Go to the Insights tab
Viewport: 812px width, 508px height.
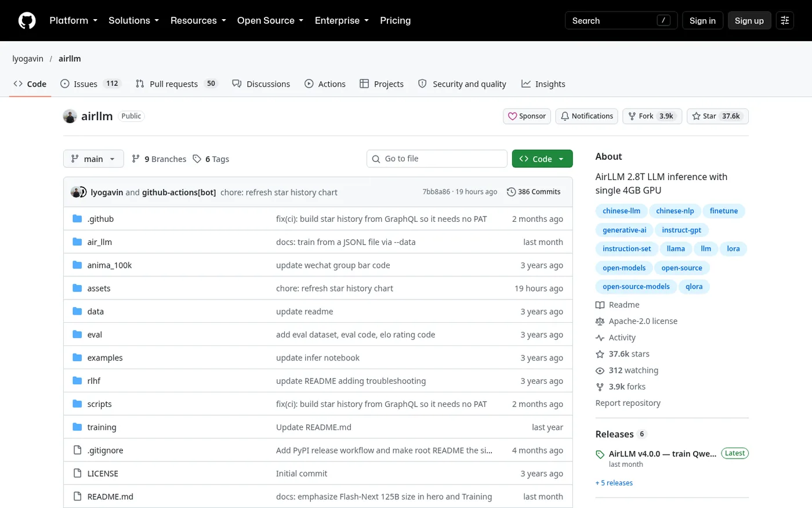pos(543,84)
